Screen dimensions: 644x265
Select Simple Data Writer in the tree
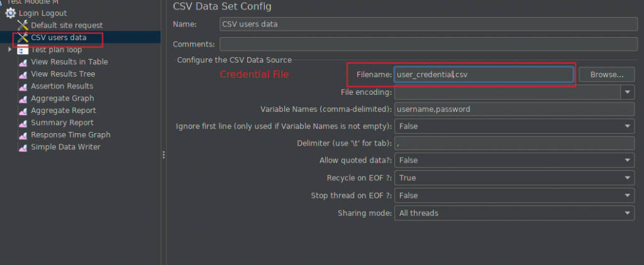pos(65,147)
